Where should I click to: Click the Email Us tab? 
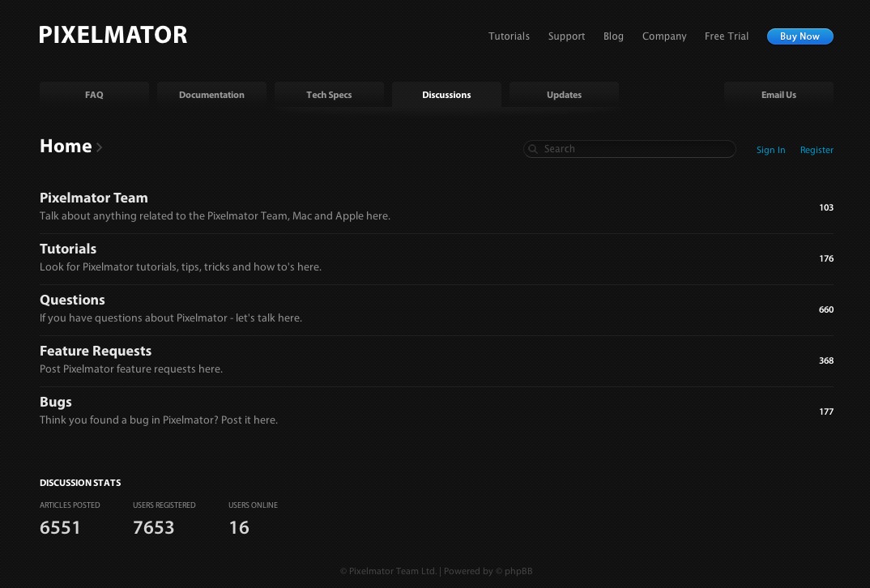coord(778,95)
